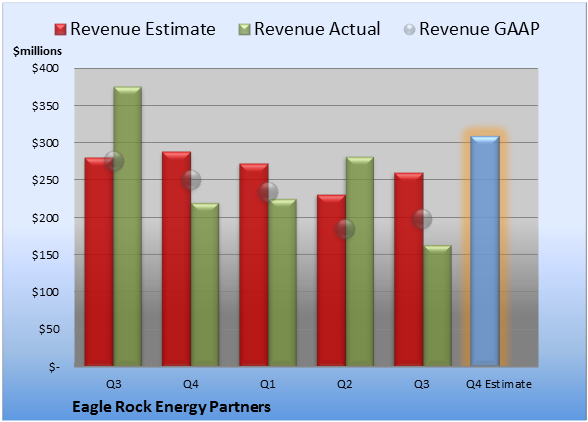Click the '$millions' axis unit label
Image resolution: width=588 pixels, height=422 pixels.
[x=37, y=51]
